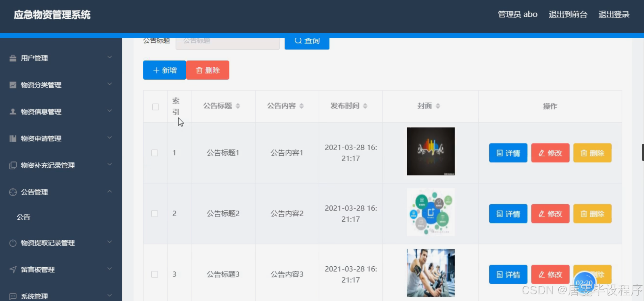644x301 pixels.
Task: Click the 应急物资管理系统 title
Action: [52, 15]
